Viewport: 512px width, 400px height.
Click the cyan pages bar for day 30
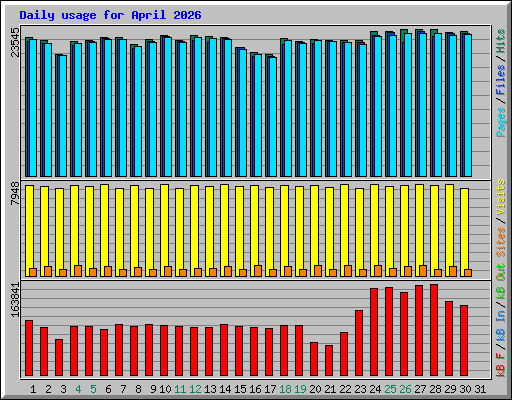468,105
